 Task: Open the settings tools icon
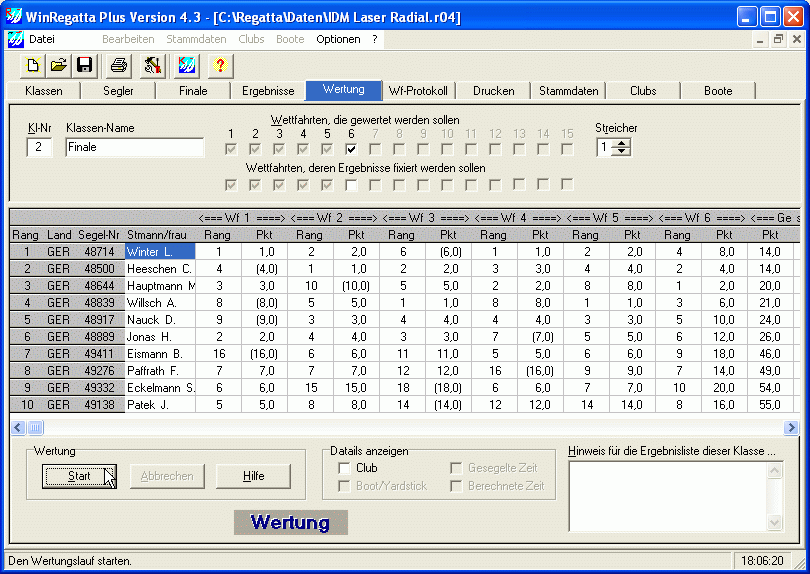(152, 65)
